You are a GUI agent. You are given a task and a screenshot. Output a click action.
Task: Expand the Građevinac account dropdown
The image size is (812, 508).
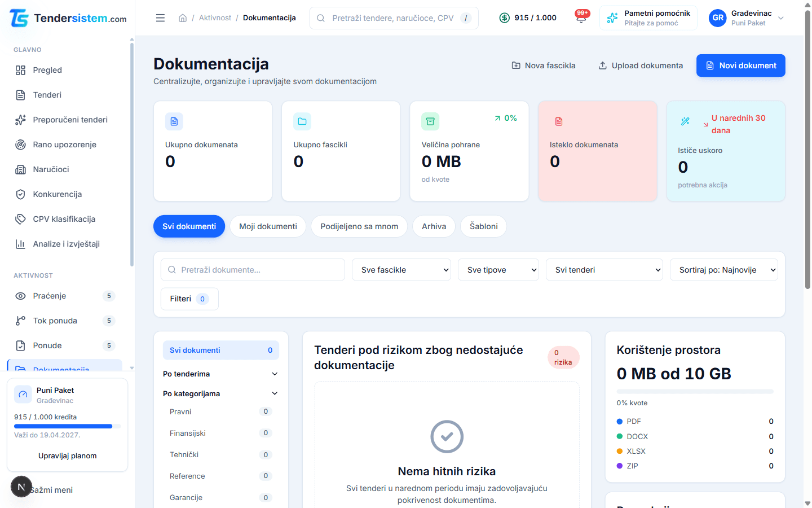pos(781,18)
